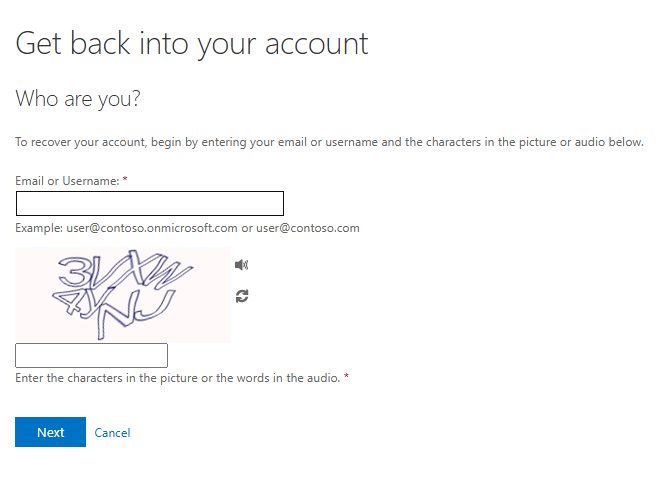Click the red asterisk beside Email or Username
This screenshot has width=669, height=477.
tap(125, 179)
